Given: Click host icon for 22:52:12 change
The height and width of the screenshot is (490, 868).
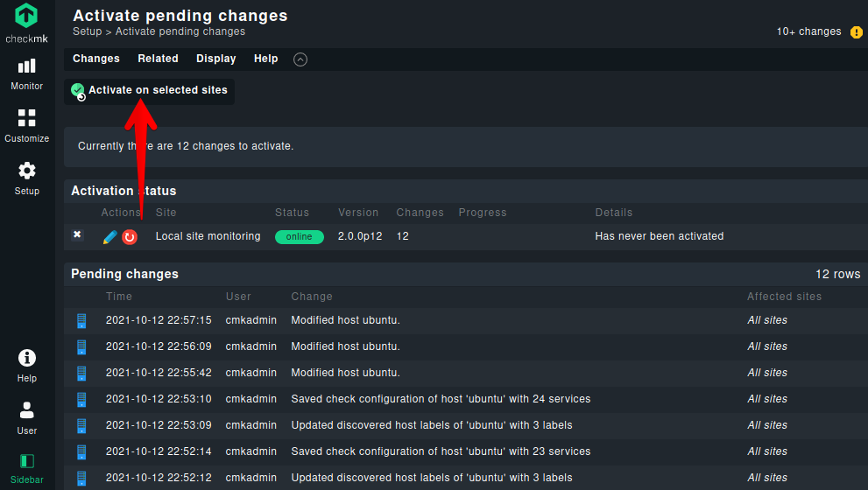Looking at the screenshot, I should [x=81, y=478].
